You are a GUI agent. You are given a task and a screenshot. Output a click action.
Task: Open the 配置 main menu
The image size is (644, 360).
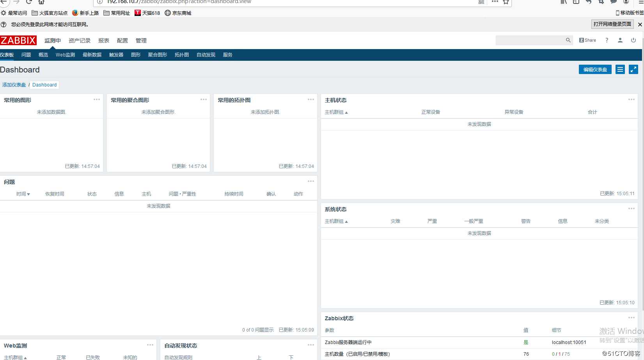(x=122, y=41)
